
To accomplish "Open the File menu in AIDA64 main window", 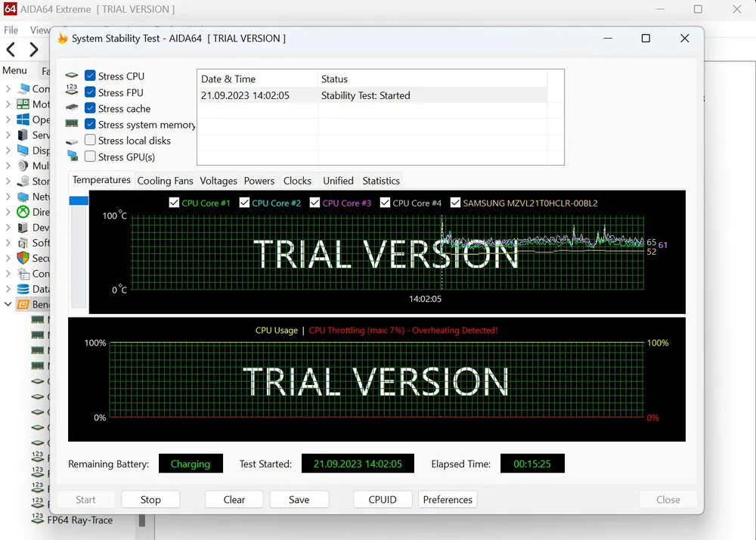I will 11,30.
